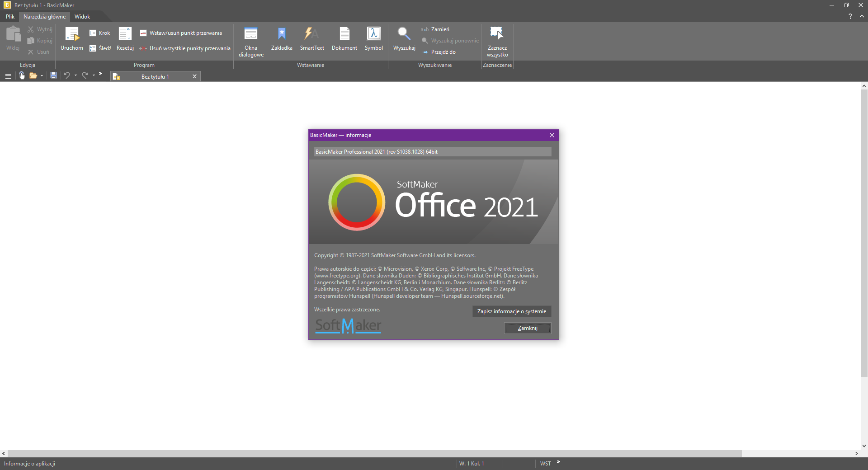Click the Krok (step) icon
The image size is (868, 470).
click(x=93, y=33)
